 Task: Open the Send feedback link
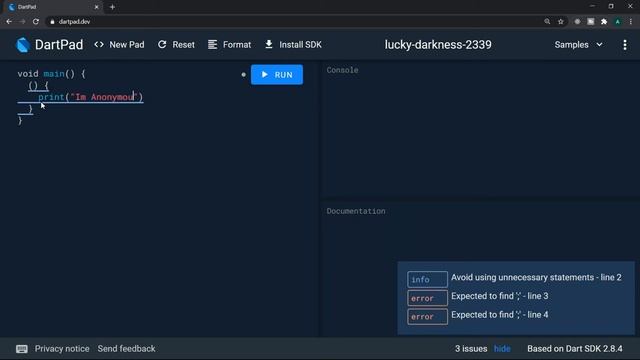127,349
